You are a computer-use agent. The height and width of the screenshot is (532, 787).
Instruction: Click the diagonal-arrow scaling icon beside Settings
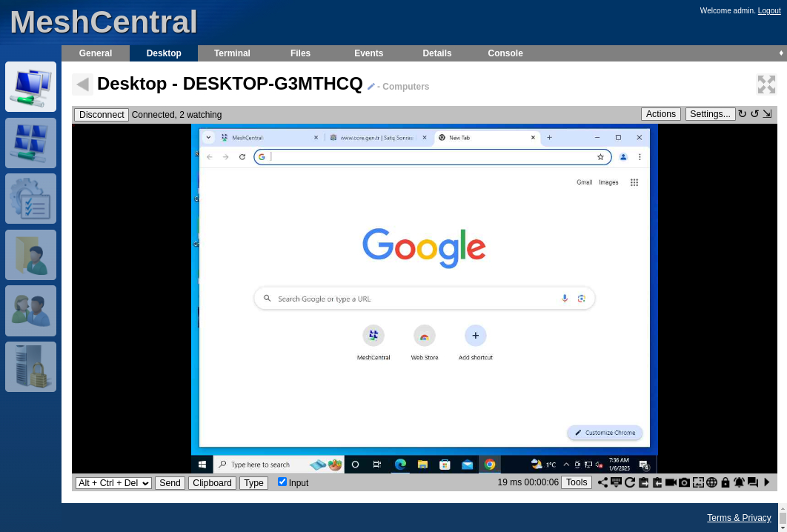(768, 114)
